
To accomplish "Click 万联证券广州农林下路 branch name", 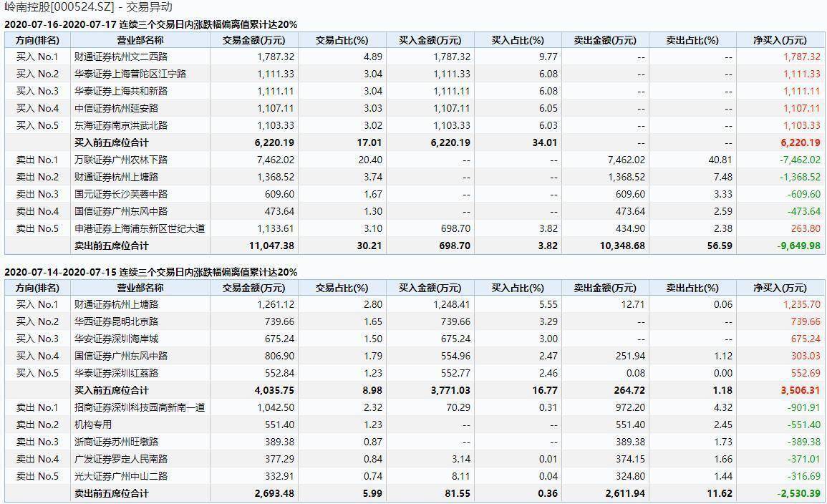I will tap(121, 160).
